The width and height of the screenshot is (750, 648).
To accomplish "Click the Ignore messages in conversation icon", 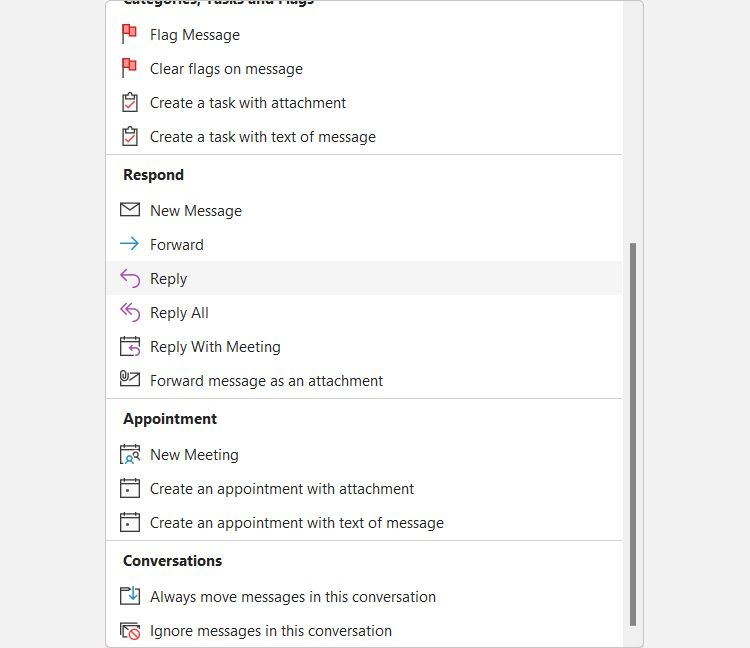I will point(129,630).
